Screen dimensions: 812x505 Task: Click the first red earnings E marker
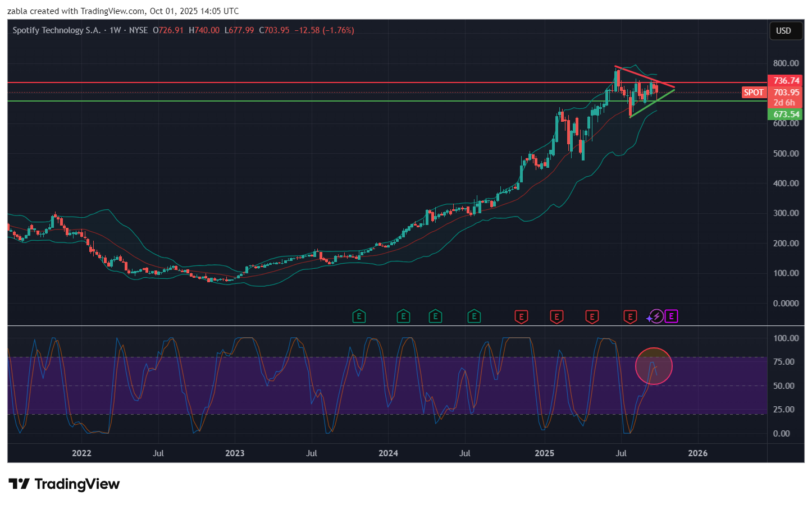(x=521, y=317)
